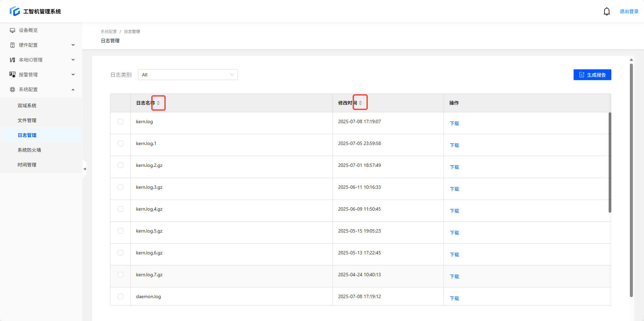Collapse the 系统配置 menu chevron
This screenshot has height=321, width=644.
[x=73, y=90]
